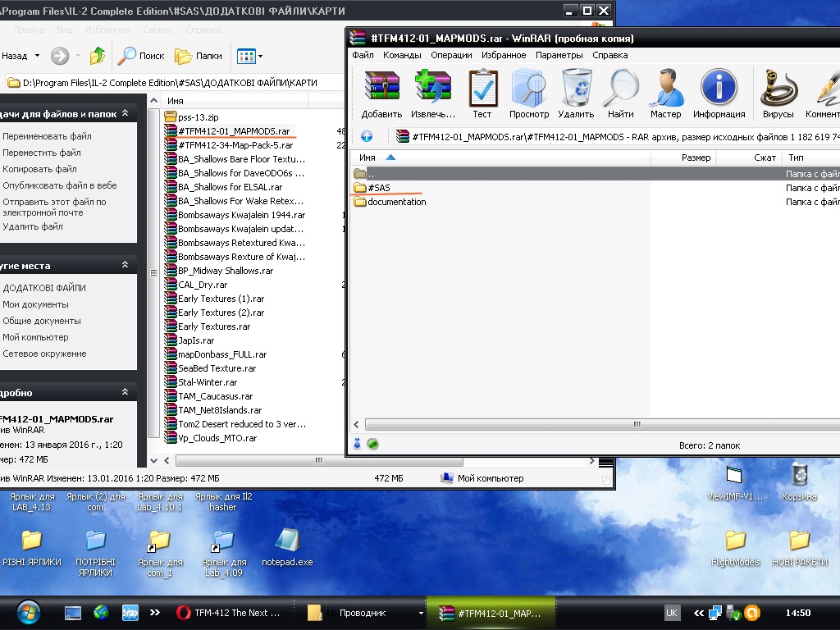This screenshot has height=630, width=840.
Task: Select the #SAS folder in the archive
Action: pos(378,188)
